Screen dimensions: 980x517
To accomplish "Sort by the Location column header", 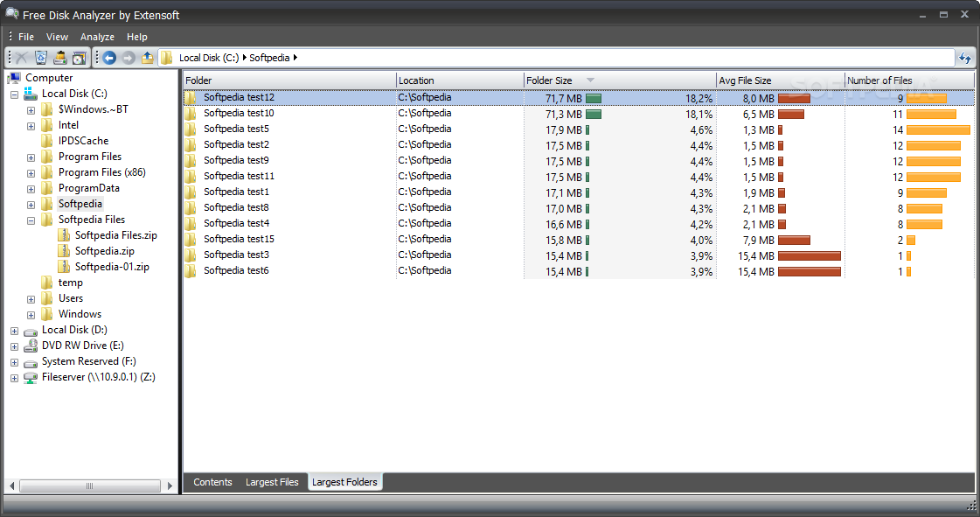I will pyautogui.click(x=460, y=80).
